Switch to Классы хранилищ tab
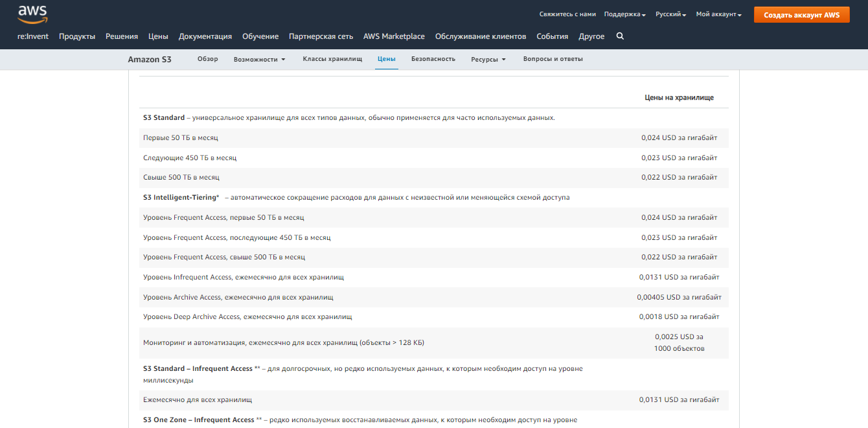The width and height of the screenshot is (868, 428). pos(332,59)
